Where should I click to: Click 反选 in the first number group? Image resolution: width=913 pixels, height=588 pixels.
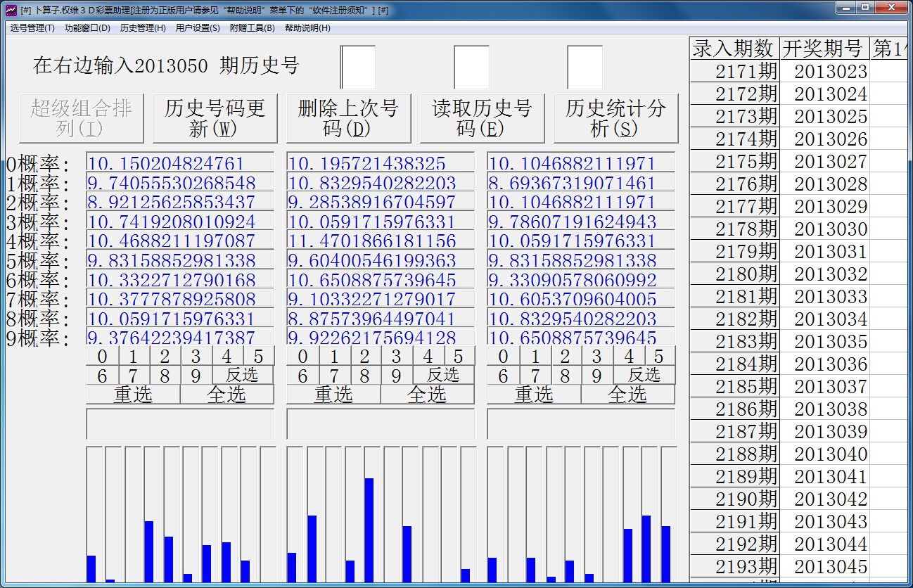click(243, 375)
